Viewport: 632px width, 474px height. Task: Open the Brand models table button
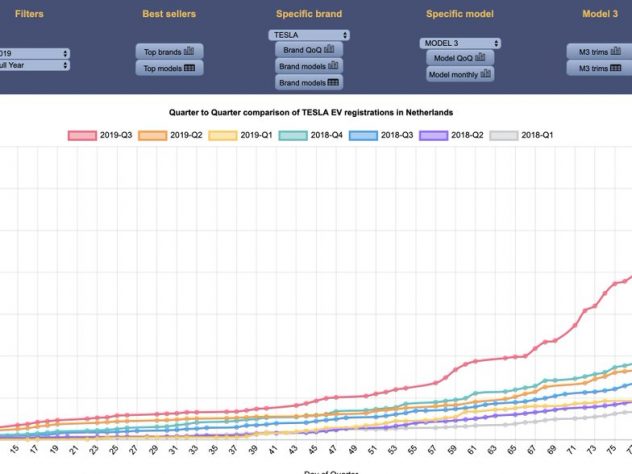pyautogui.click(x=309, y=83)
